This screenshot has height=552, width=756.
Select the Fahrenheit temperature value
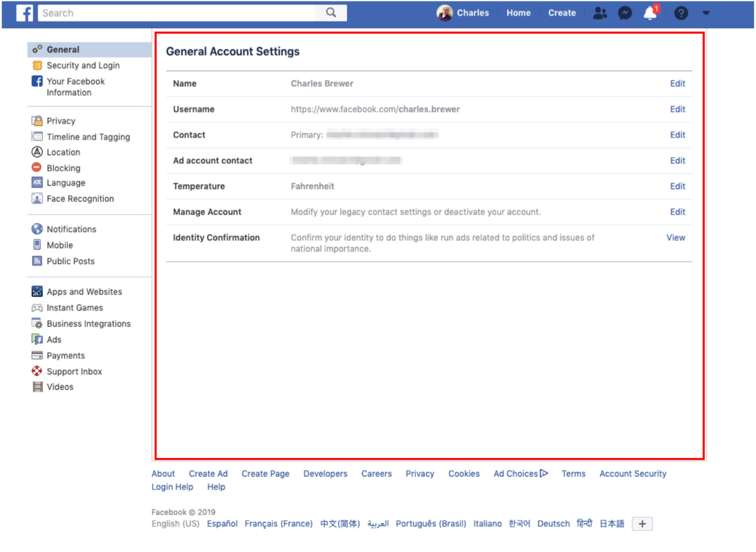313,186
